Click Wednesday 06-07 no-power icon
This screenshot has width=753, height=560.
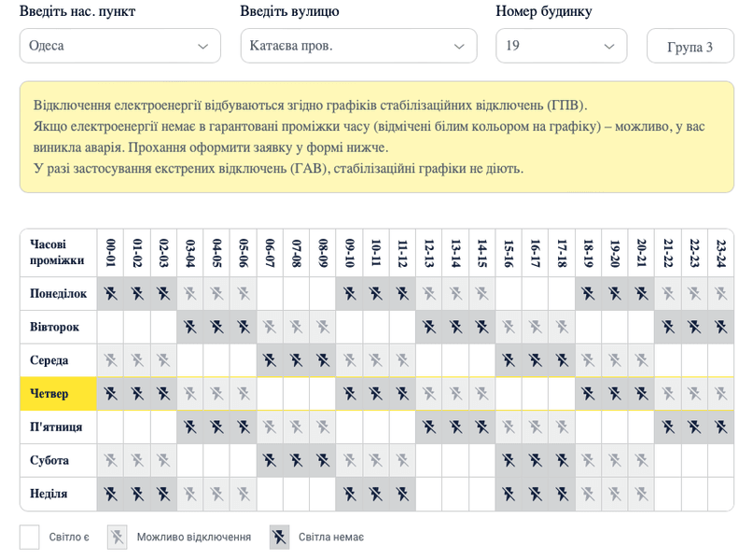click(x=270, y=360)
